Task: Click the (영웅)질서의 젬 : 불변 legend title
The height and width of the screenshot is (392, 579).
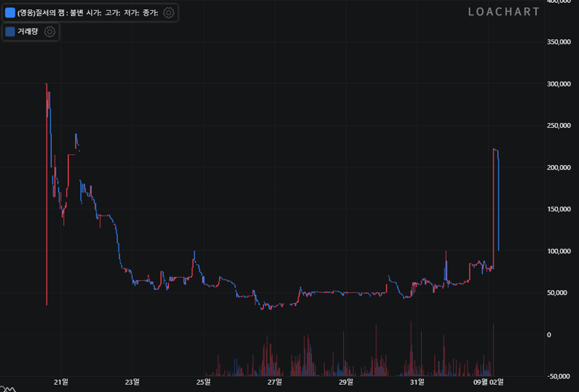Action: [50, 13]
